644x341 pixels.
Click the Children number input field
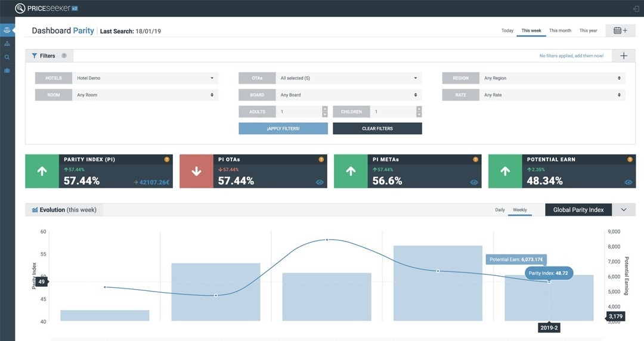(x=393, y=111)
